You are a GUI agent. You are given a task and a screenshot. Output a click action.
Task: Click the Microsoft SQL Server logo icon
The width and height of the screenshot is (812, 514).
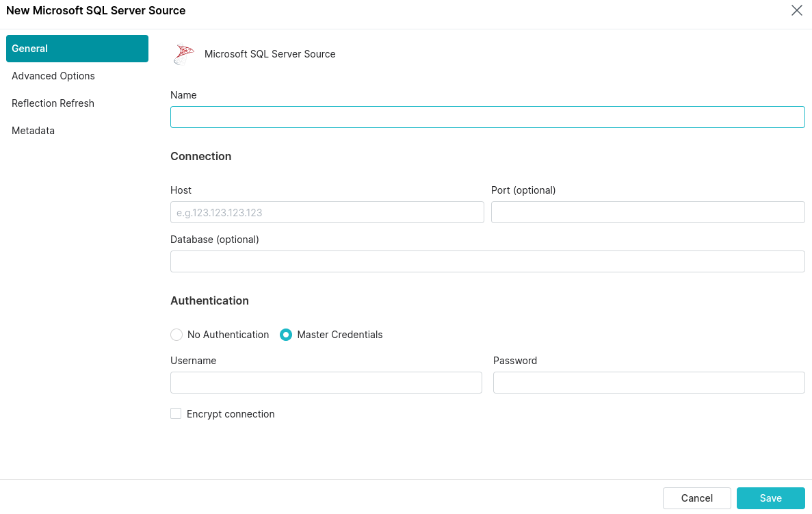coord(183,53)
